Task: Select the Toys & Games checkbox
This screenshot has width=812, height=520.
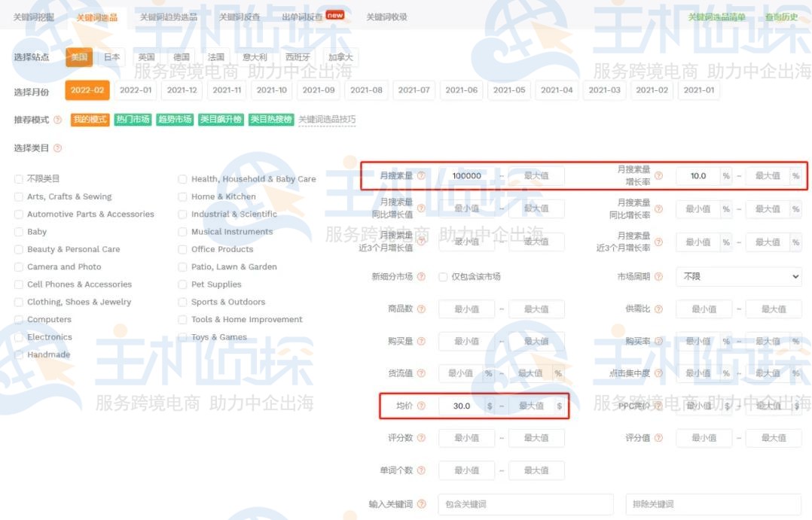Action: point(182,337)
